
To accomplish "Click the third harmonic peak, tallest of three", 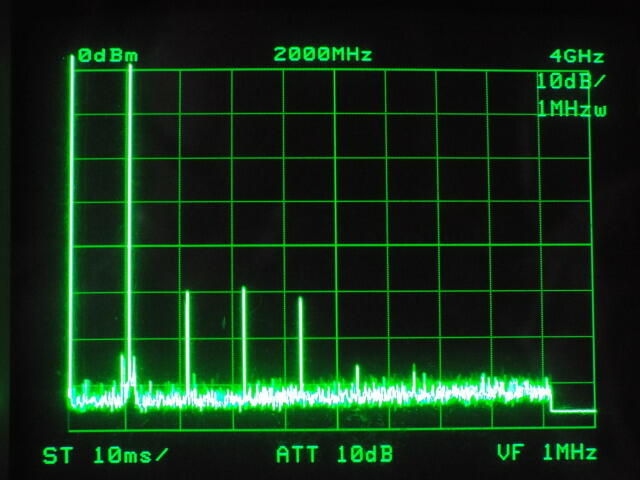I will (244, 320).
